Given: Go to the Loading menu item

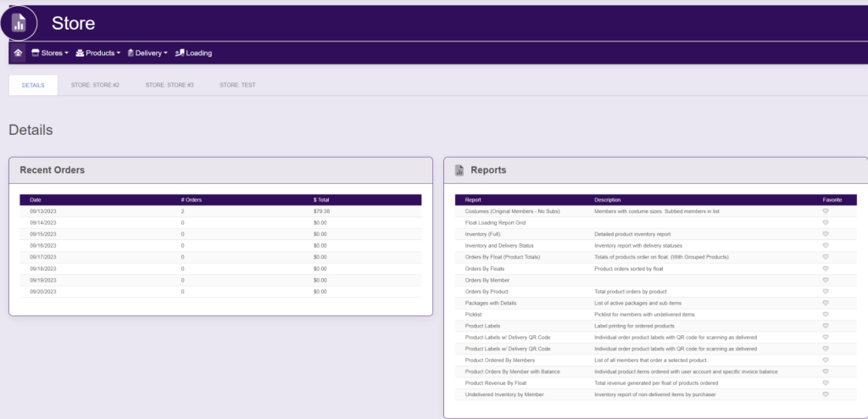Looking at the screenshot, I should point(193,53).
